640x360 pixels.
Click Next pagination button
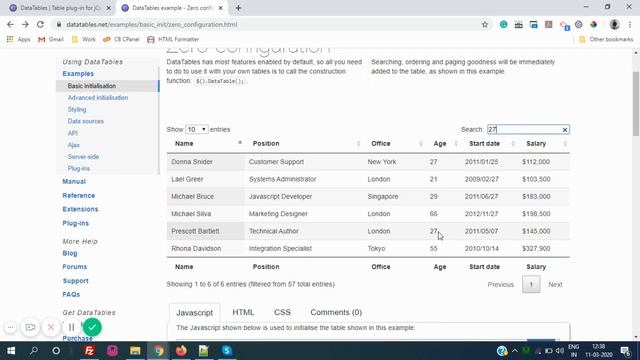click(555, 284)
